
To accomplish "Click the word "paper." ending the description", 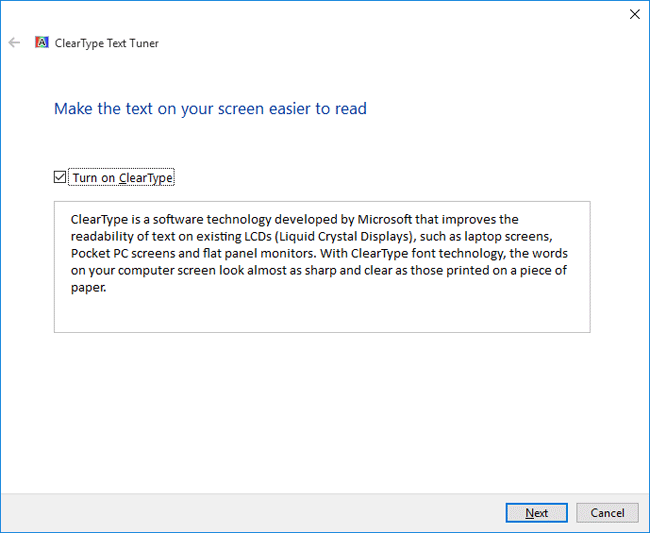I will [x=88, y=287].
